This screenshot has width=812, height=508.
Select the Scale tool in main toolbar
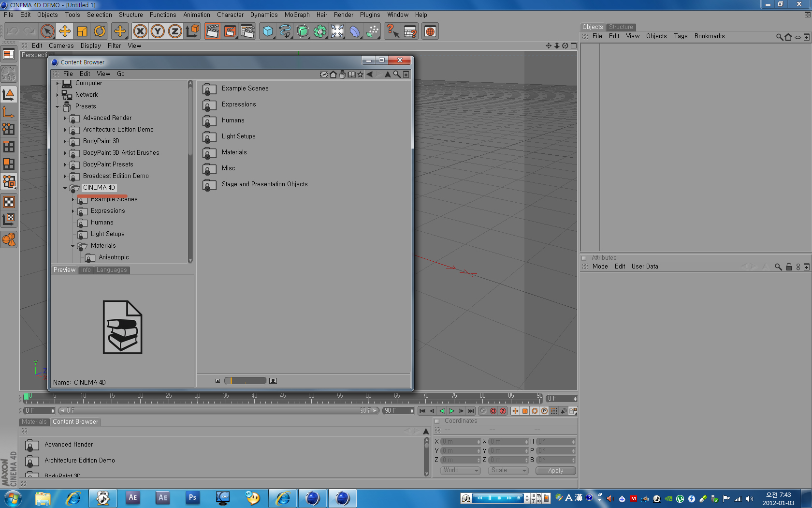(82, 31)
